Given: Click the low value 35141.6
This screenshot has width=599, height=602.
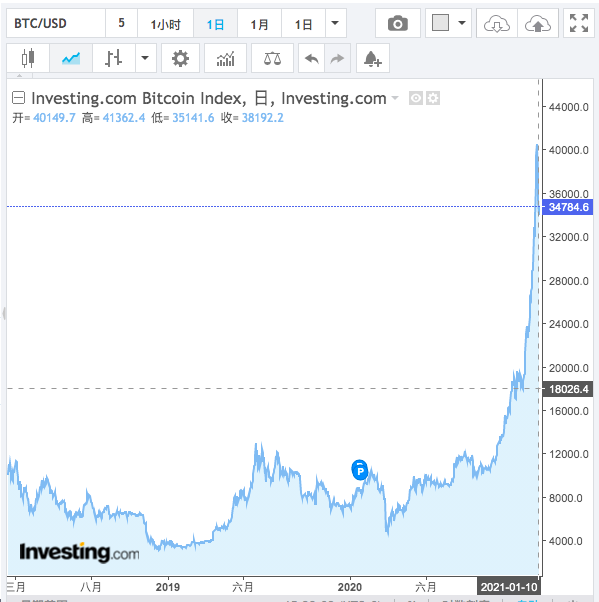Looking at the screenshot, I should [193, 118].
